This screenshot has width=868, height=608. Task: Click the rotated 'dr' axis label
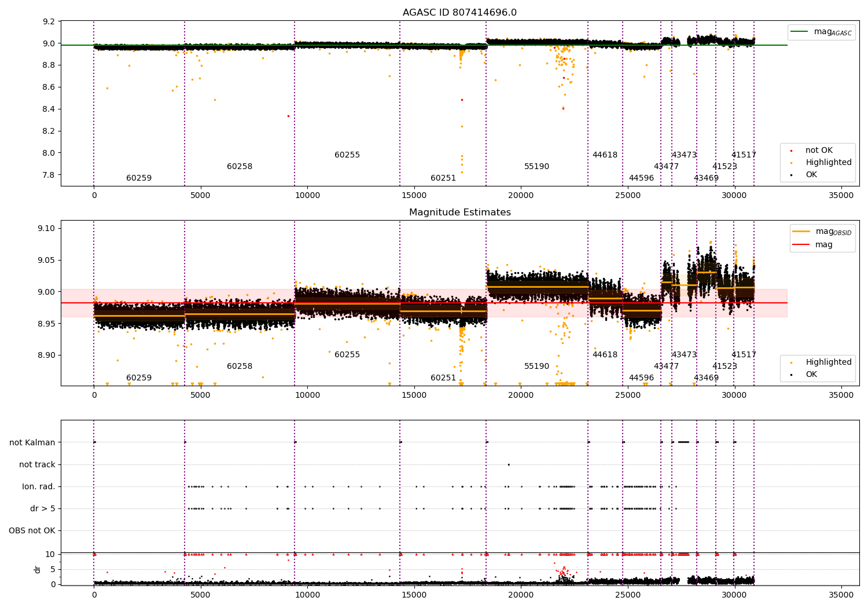38,569
